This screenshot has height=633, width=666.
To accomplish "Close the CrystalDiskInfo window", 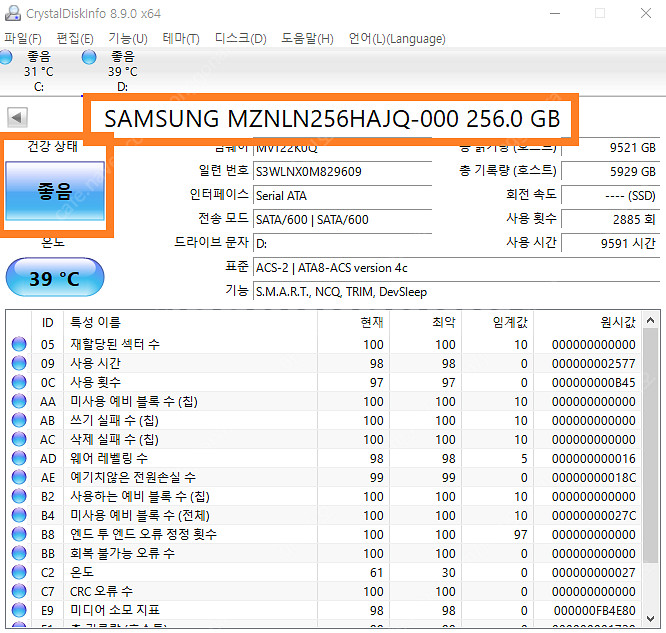I will click(x=646, y=14).
